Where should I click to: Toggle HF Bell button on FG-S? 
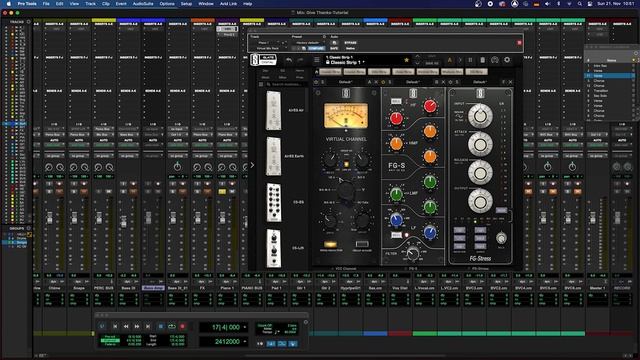pos(396,101)
